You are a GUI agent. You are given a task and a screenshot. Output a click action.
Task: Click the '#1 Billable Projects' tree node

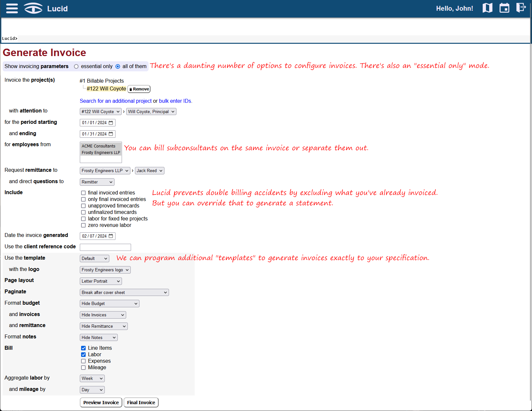pyautogui.click(x=102, y=81)
